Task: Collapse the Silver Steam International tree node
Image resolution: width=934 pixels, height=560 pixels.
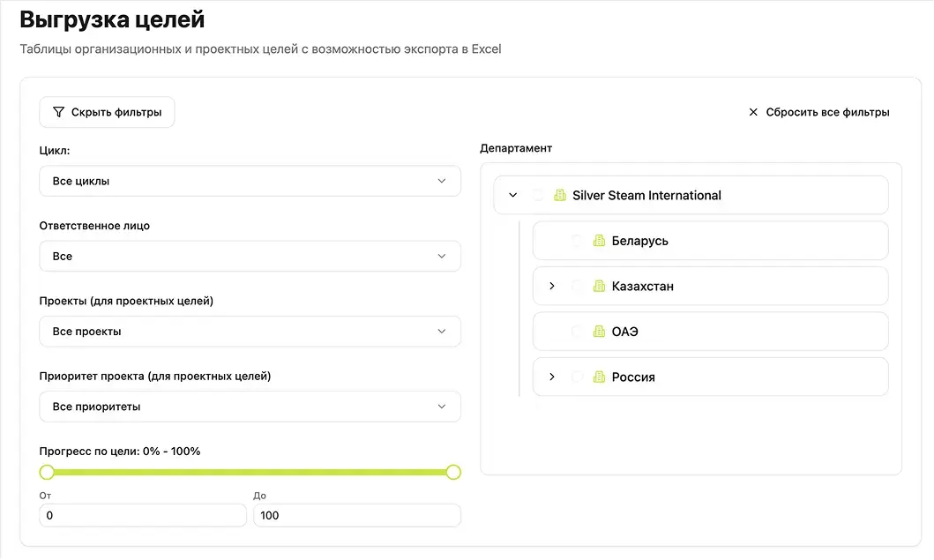Action: (513, 196)
